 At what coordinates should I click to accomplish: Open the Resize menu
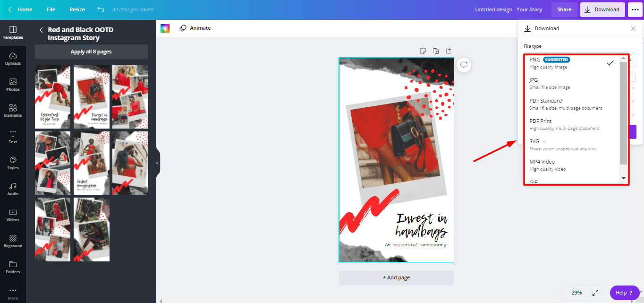pos(77,9)
